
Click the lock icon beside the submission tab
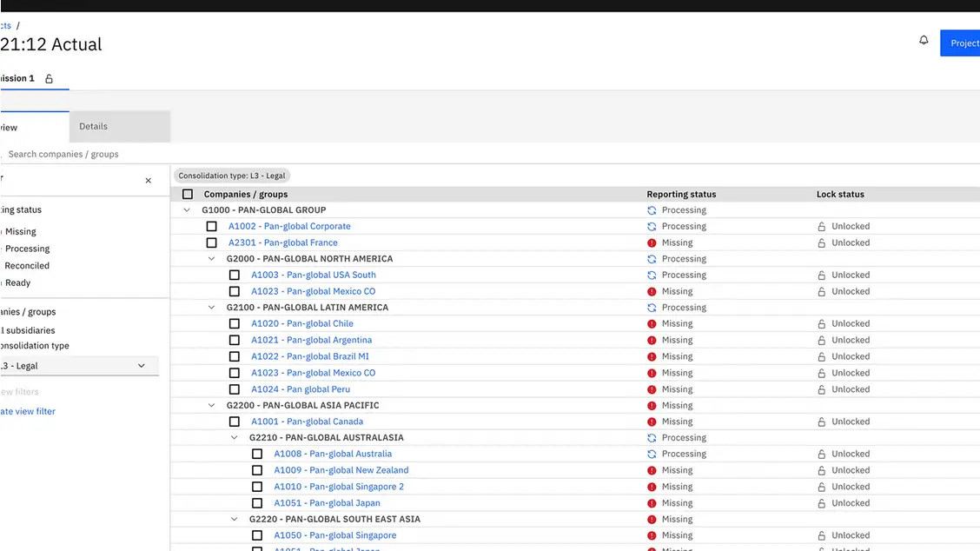pos(50,79)
